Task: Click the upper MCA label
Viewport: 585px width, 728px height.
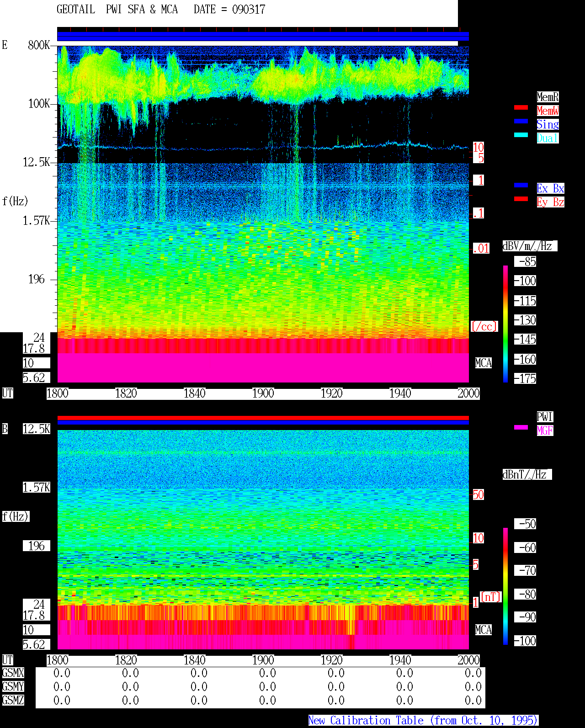Action: pyautogui.click(x=484, y=363)
